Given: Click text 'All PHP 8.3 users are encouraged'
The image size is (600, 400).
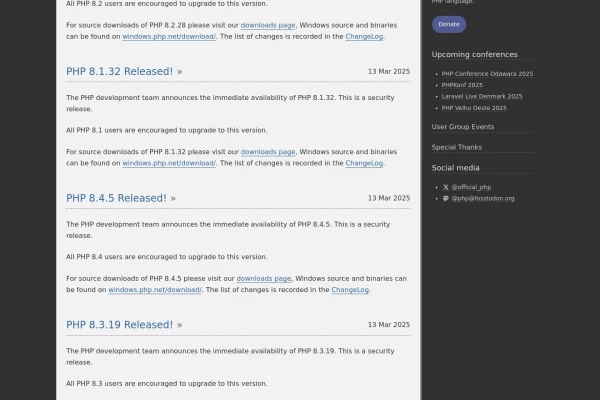Looking at the screenshot, I should point(123,384).
